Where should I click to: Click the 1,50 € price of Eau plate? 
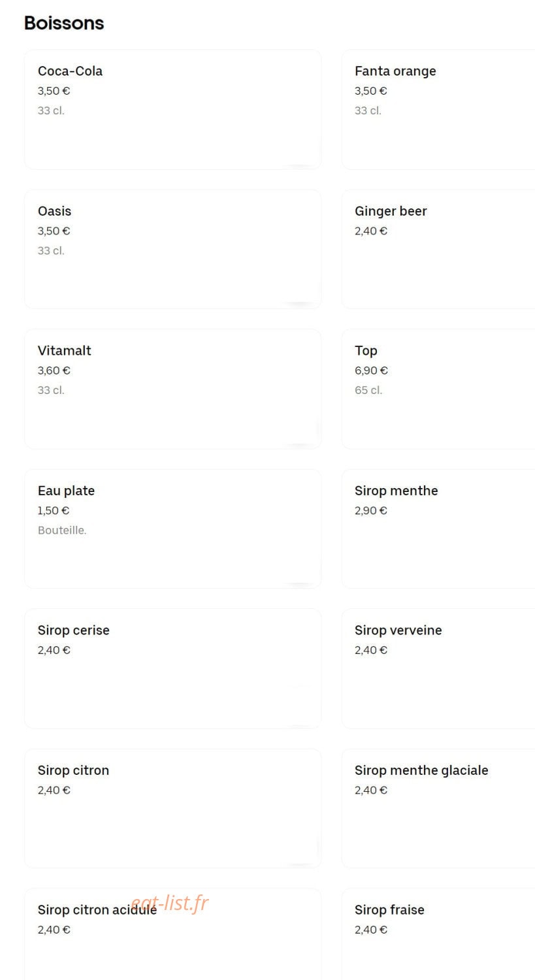(54, 510)
